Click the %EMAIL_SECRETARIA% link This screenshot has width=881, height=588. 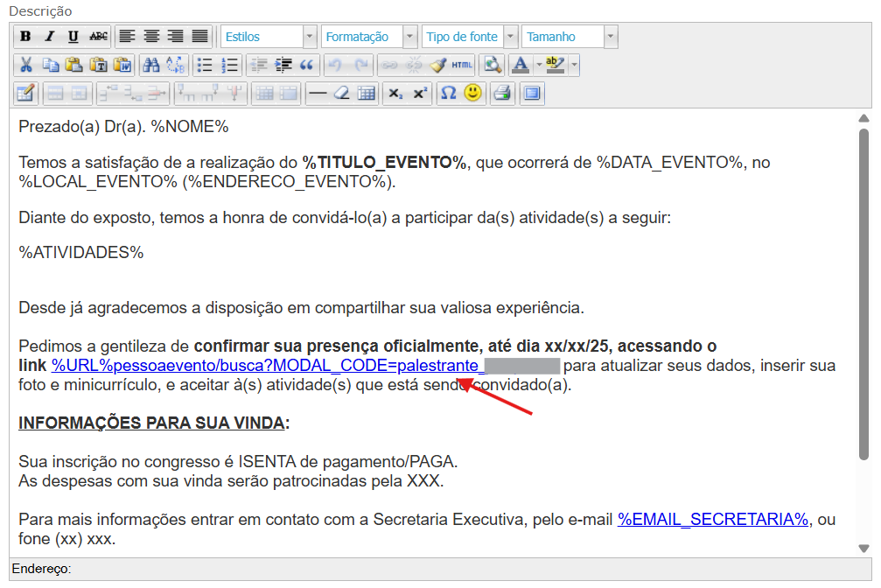(x=712, y=519)
